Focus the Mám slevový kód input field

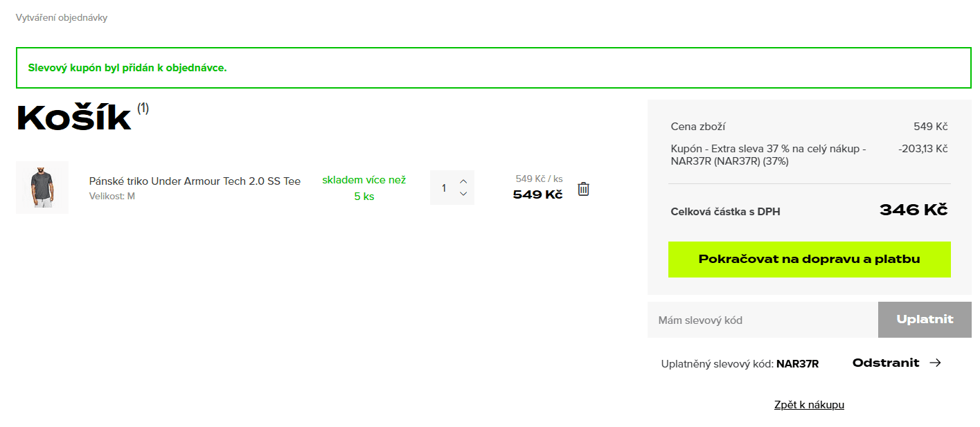(x=763, y=320)
